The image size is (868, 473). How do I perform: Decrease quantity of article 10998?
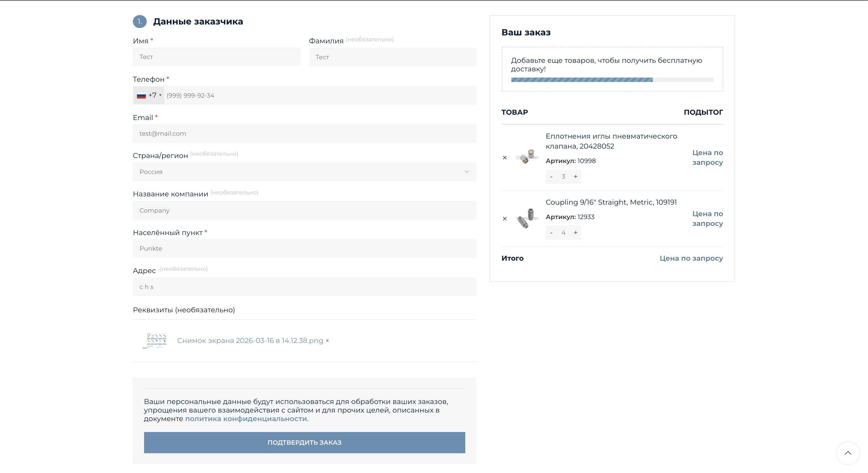(x=551, y=176)
